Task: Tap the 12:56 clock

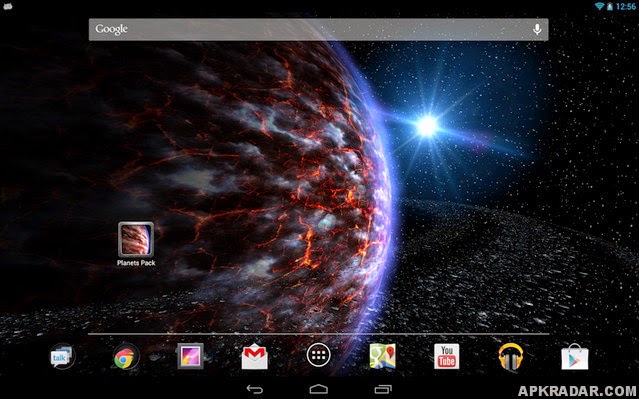Action: tap(626, 6)
